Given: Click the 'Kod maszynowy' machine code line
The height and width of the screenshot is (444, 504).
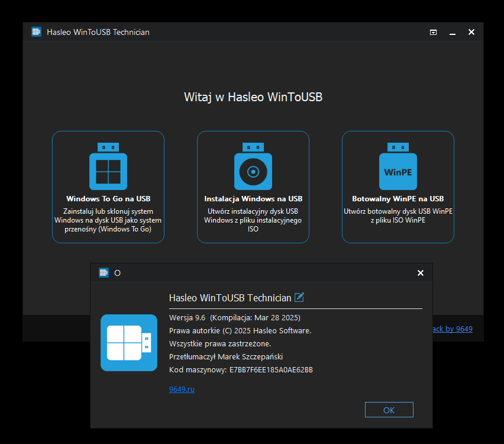Looking at the screenshot, I should tap(241, 369).
